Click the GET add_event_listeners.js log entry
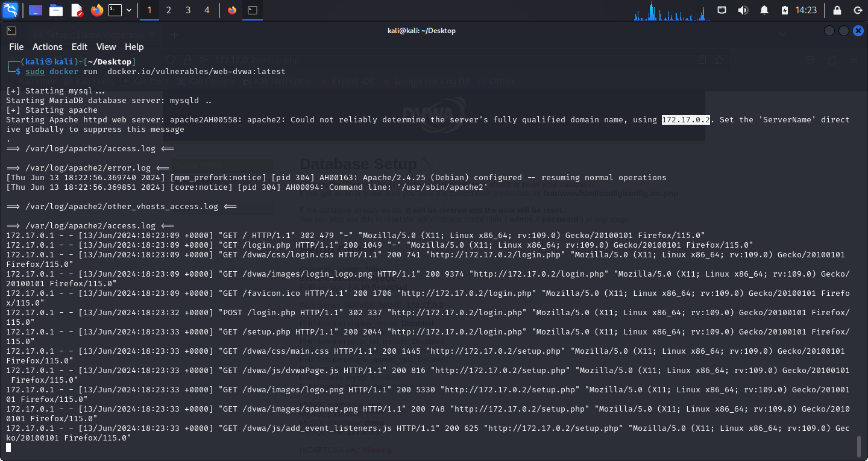This screenshot has width=868, height=461. 428,433
